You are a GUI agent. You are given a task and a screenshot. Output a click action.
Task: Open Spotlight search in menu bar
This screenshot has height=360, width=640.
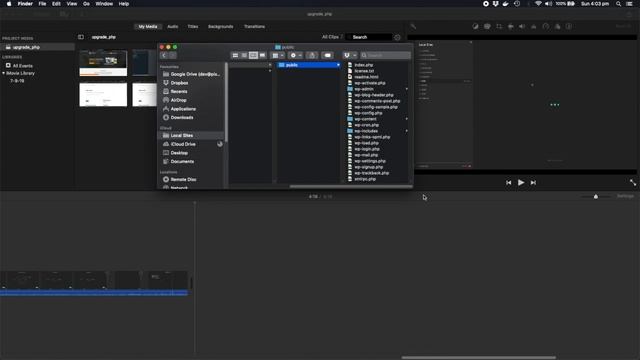coord(618,4)
